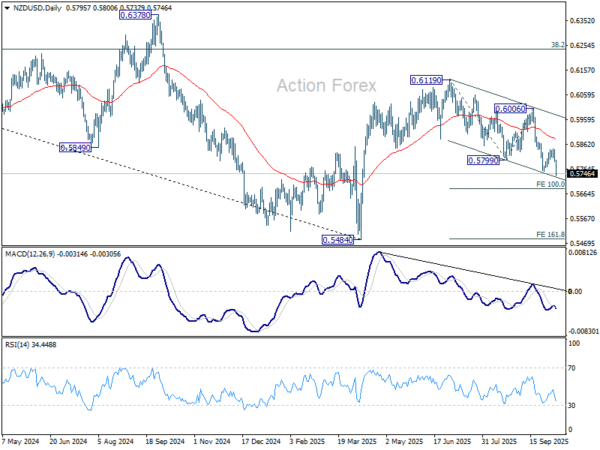Click the 0.61570 price axis value
The image size is (600, 450).
pyautogui.click(x=583, y=70)
